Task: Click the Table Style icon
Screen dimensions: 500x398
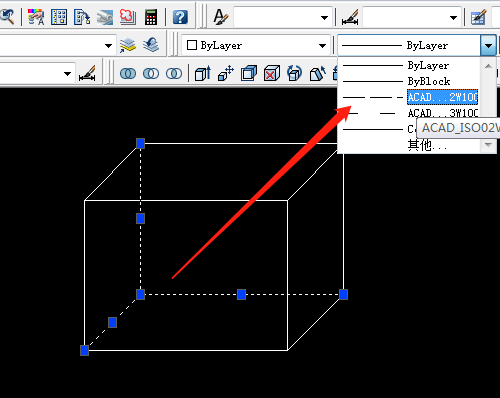Action: [478, 17]
